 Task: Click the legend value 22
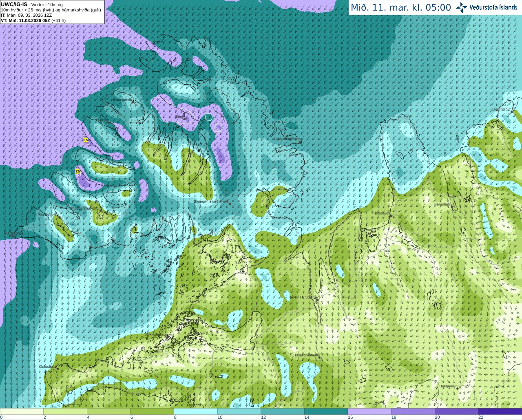click(480, 417)
